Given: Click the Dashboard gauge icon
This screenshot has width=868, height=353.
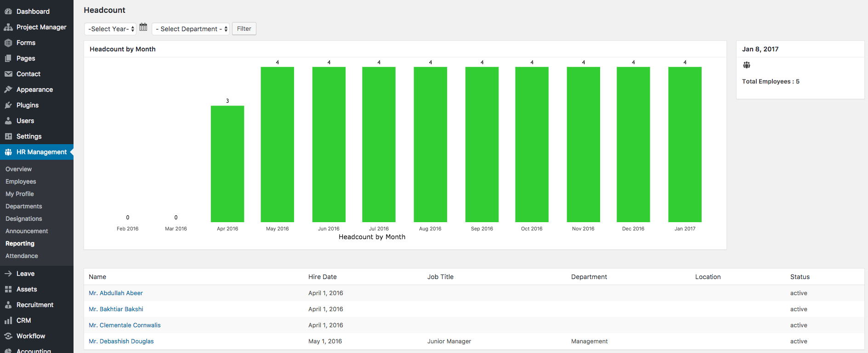Looking at the screenshot, I should (8, 11).
